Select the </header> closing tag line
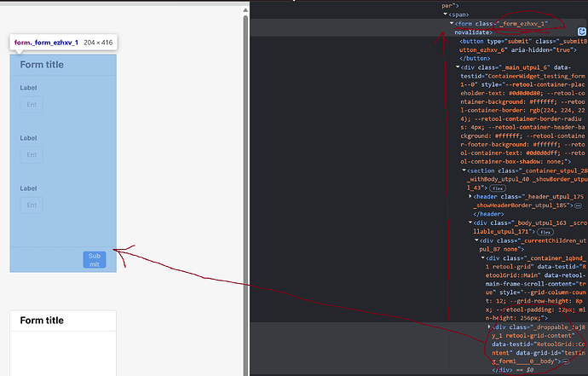This screenshot has height=376, width=588. (x=488, y=214)
